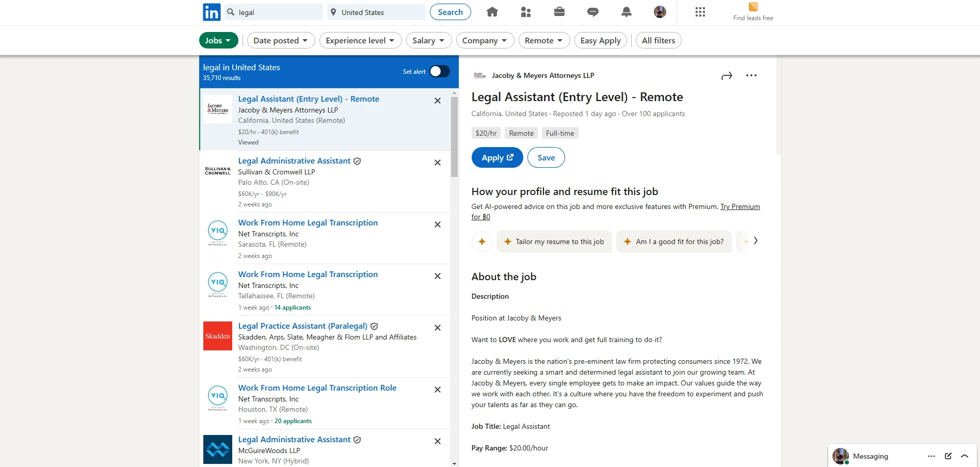Compose a new message icon in Messaging bar

point(948,456)
